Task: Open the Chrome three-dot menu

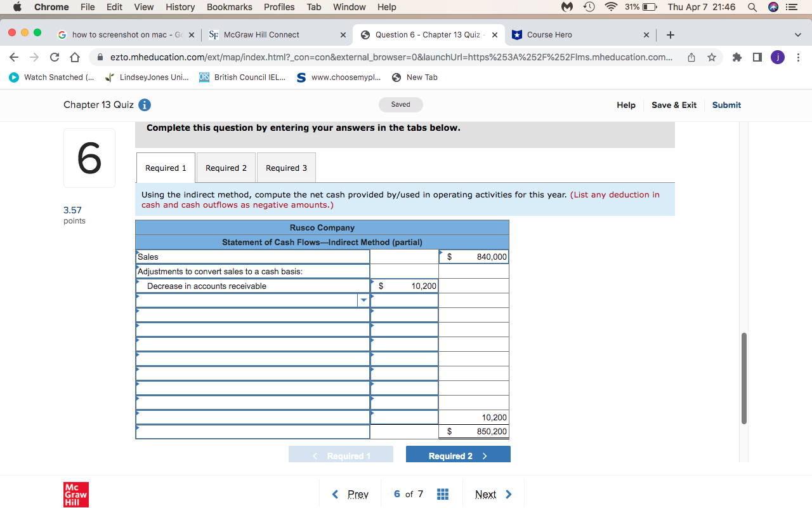Action: 799,57
